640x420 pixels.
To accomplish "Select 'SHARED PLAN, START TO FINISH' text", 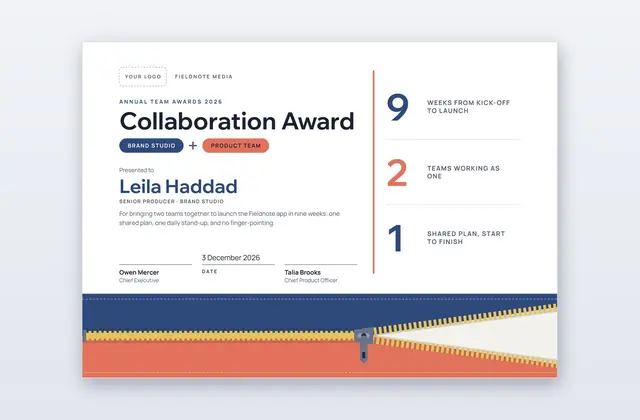I will (466, 238).
